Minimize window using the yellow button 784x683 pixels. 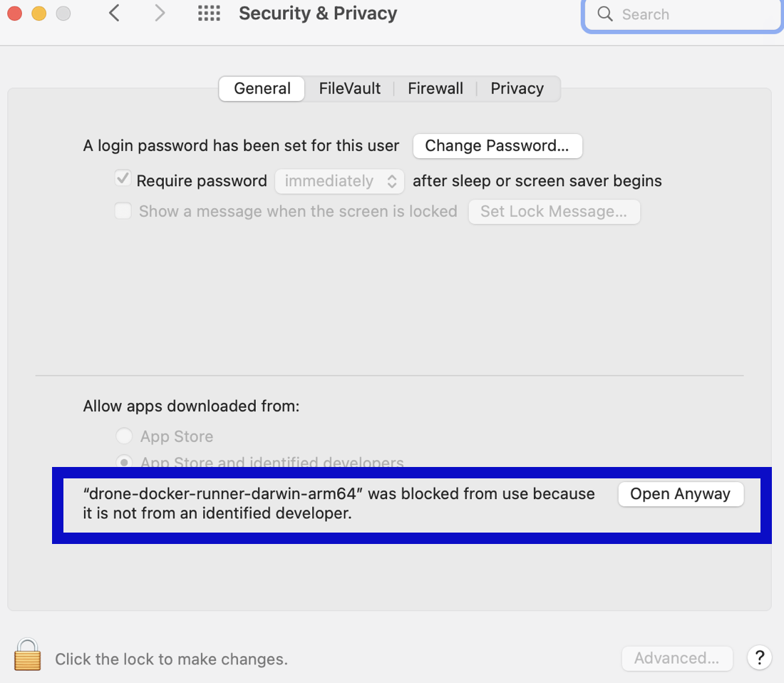point(39,14)
